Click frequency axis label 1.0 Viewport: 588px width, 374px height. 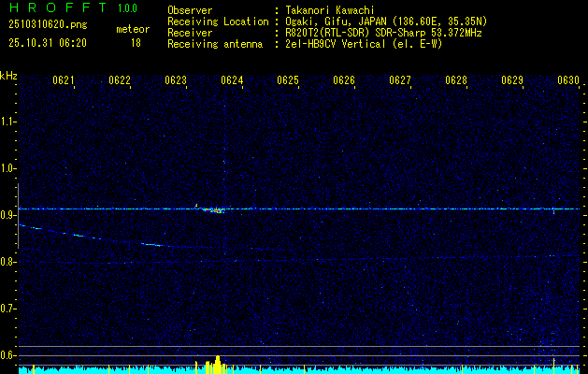pyautogui.click(x=7, y=168)
